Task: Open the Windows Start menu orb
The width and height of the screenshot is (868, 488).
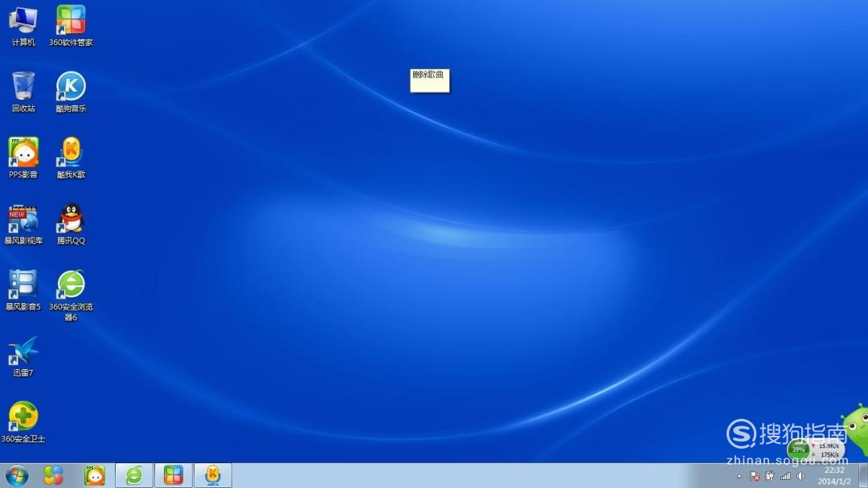Action: click(17, 476)
